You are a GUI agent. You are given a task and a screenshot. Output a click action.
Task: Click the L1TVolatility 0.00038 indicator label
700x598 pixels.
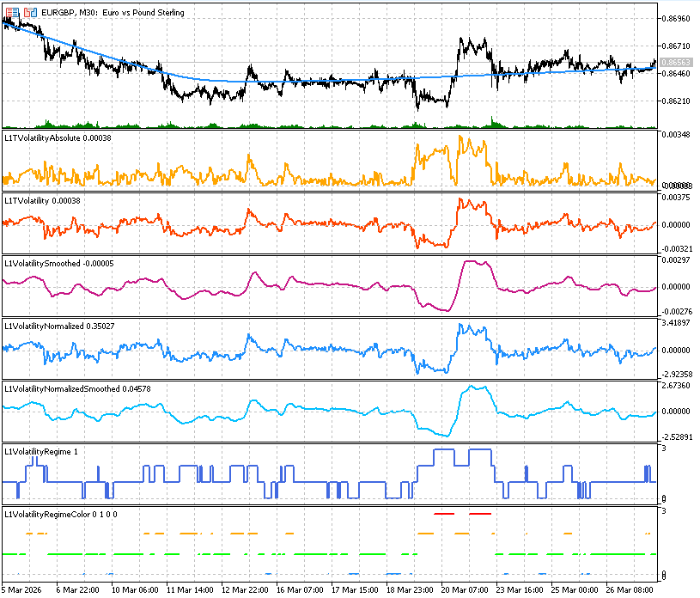click(42, 201)
